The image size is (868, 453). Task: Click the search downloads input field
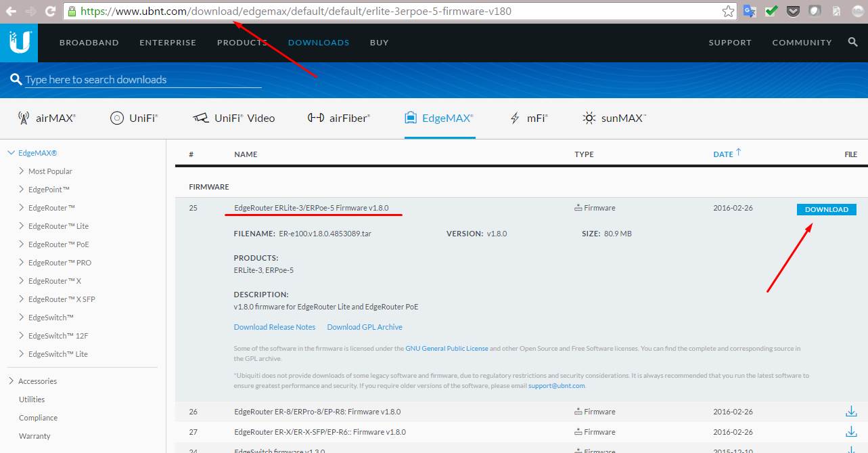[143, 80]
